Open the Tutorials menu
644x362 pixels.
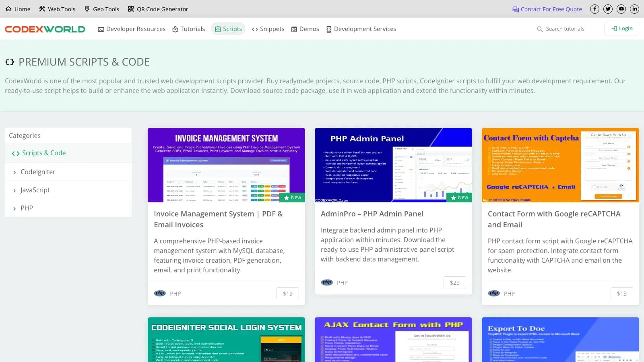pos(189,29)
